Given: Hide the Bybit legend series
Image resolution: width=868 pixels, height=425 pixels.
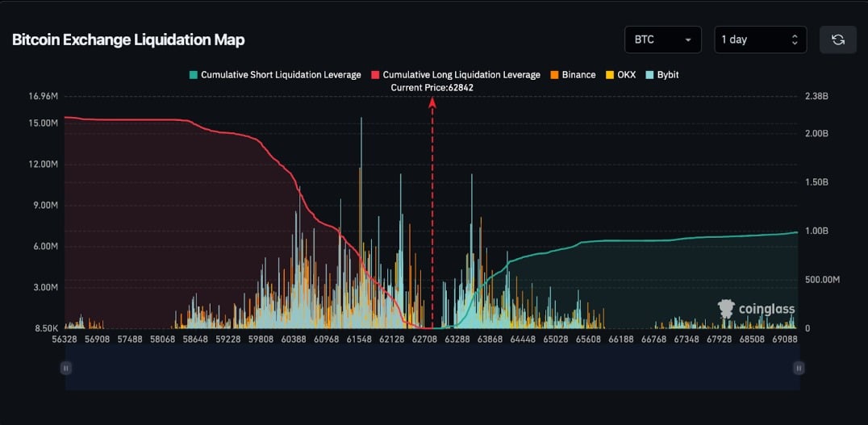Looking at the screenshot, I should (662, 75).
